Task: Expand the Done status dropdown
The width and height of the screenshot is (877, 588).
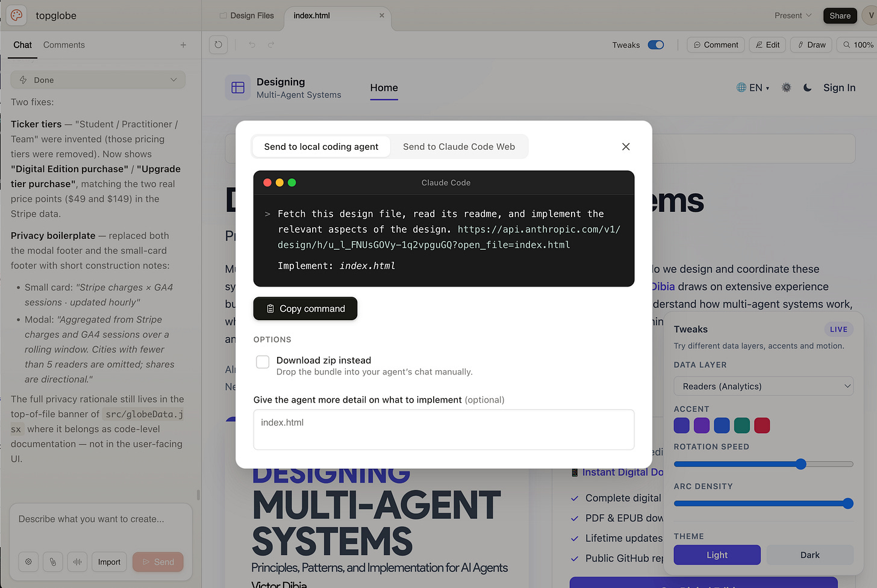Action: coord(98,80)
